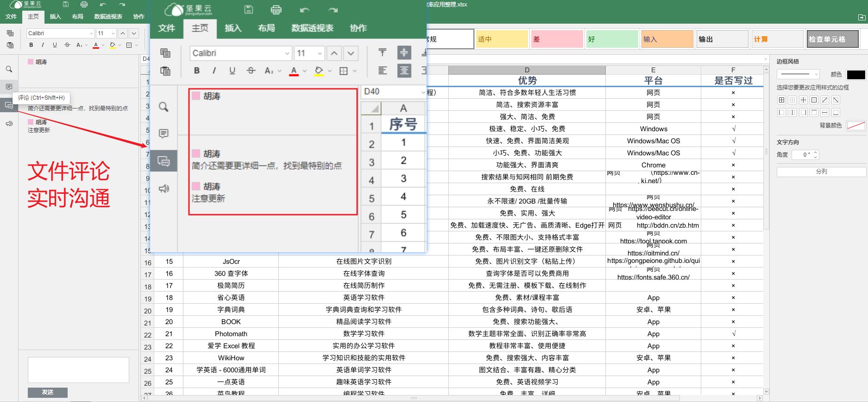Apply diagonal up border
The width and height of the screenshot is (868, 402).
825,100
